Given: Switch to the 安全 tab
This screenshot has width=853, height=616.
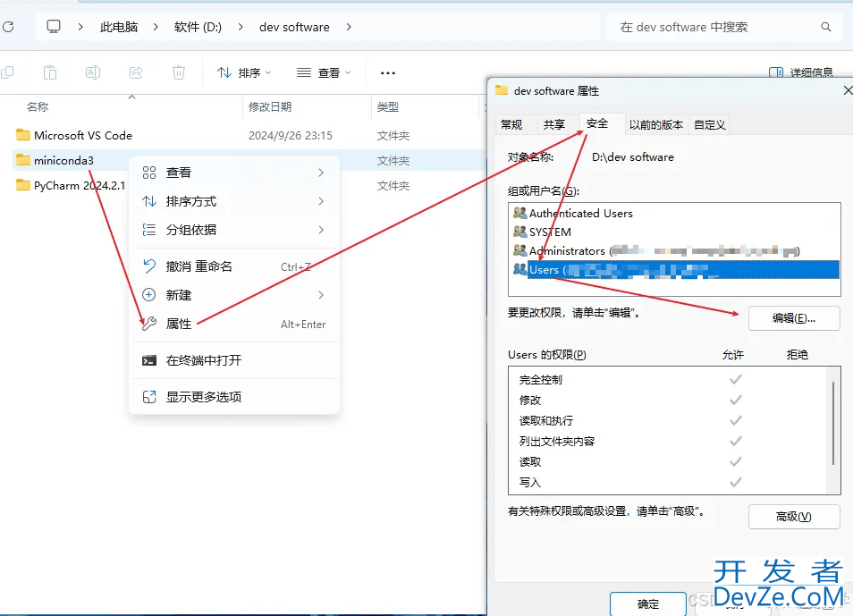Looking at the screenshot, I should [x=596, y=123].
